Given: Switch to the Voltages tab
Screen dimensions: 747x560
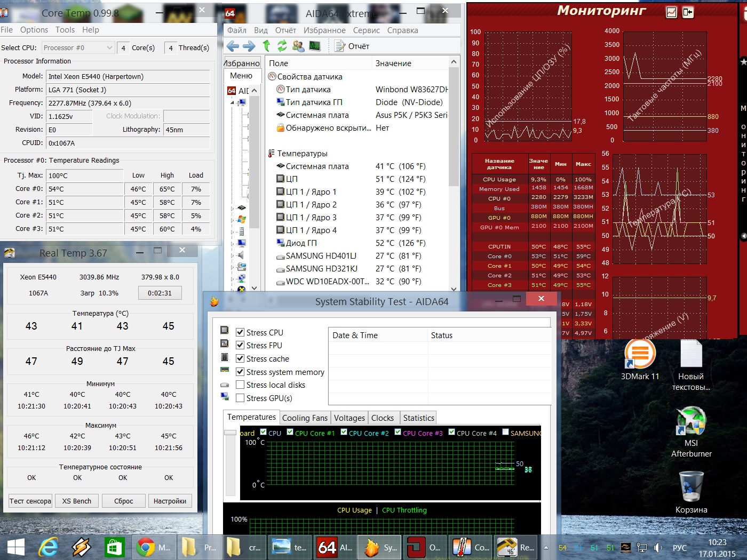Looking at the screenshot, I should tap(349, 418).
